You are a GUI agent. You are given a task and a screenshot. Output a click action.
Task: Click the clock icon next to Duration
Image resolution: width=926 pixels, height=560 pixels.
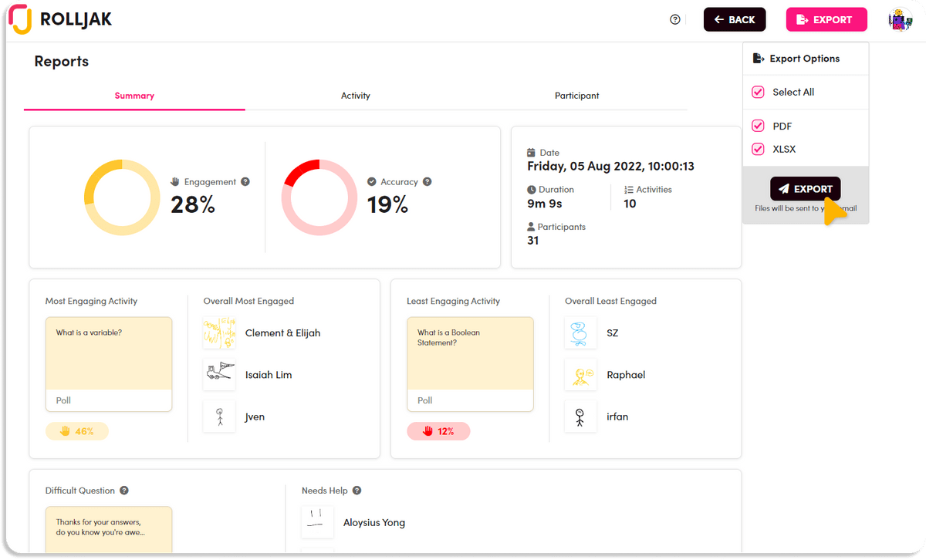[532, 190]
